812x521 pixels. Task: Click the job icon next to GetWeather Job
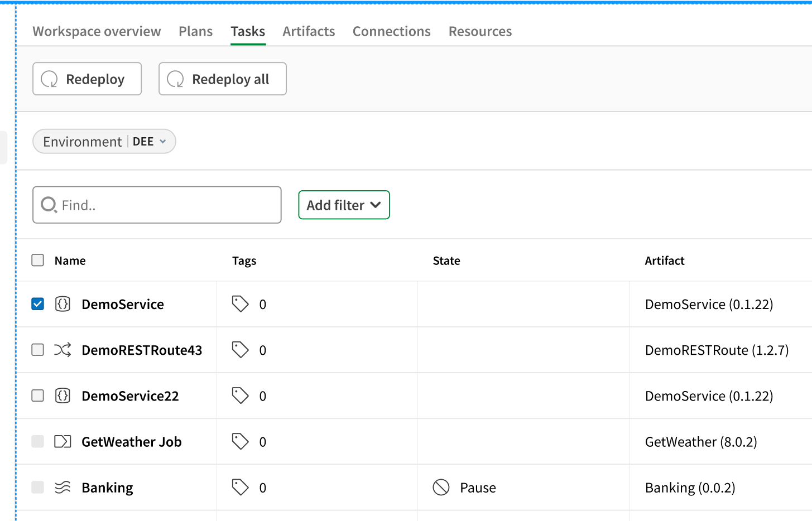(x=63, y=441)
